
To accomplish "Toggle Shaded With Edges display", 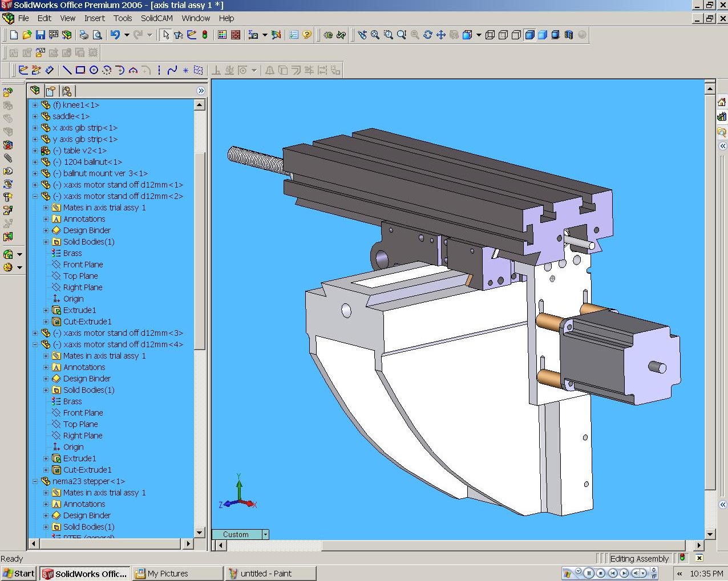I will point(529,35).
